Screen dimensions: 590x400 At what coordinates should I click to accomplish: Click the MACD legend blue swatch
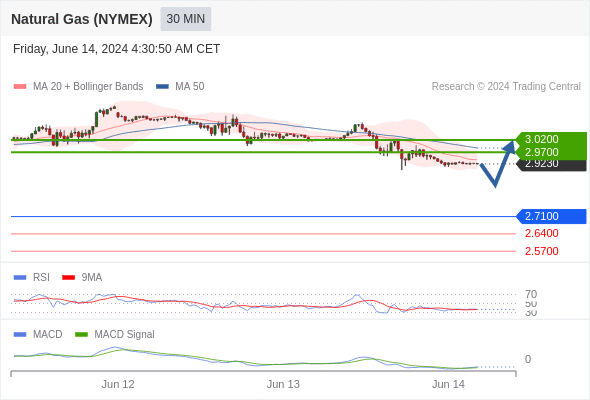click(20, 335)
